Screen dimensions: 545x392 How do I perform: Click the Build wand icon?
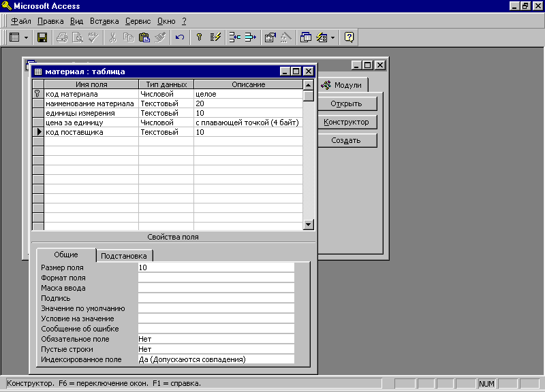[x=285, y=37]
